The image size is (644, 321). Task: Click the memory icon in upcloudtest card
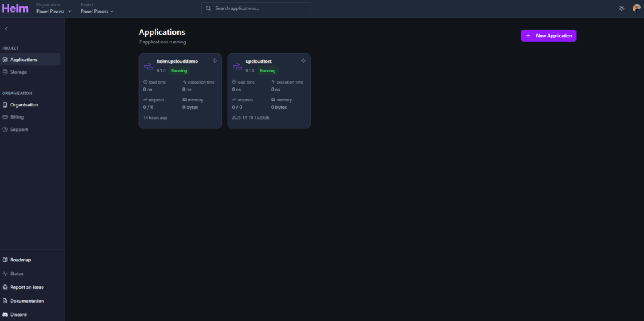click(x=274, y=99)
